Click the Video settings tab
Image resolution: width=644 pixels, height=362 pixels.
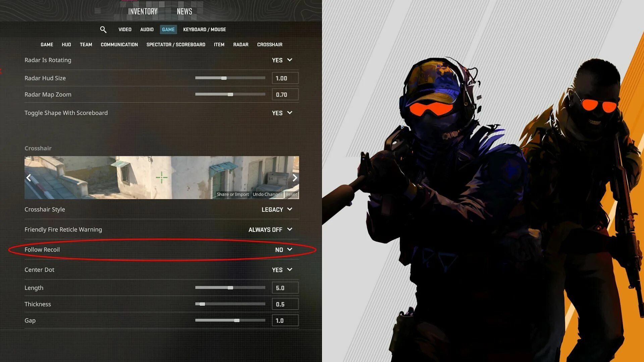pyautogui.click(x=125, y=29)
